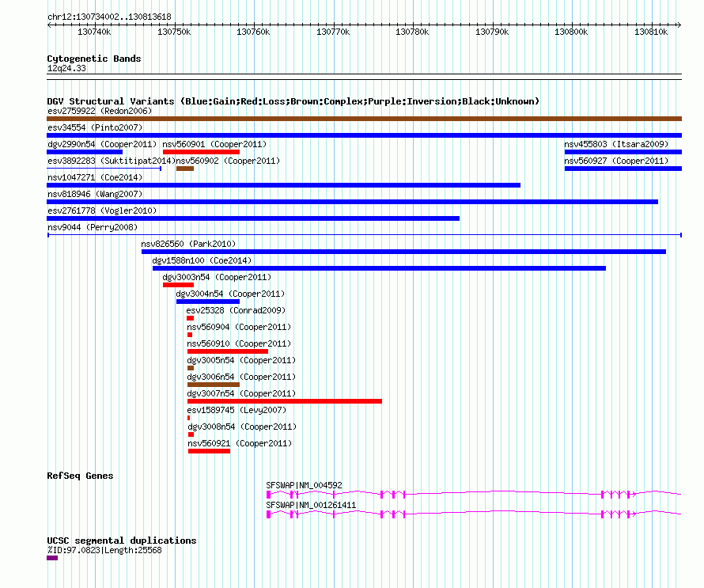Click the blue dgv1588n100 gain bar
The image size is (704, 588).
380,268
